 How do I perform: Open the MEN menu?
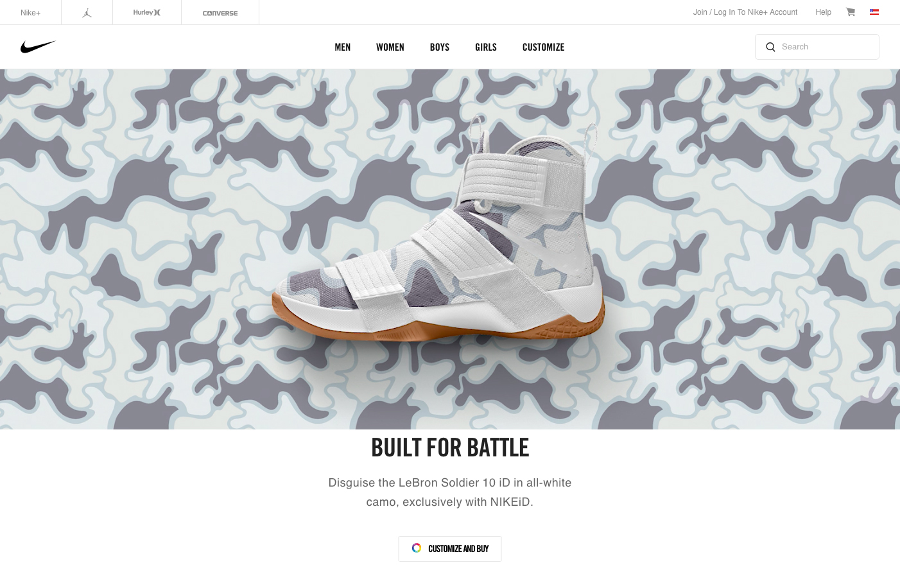[343, 47]
